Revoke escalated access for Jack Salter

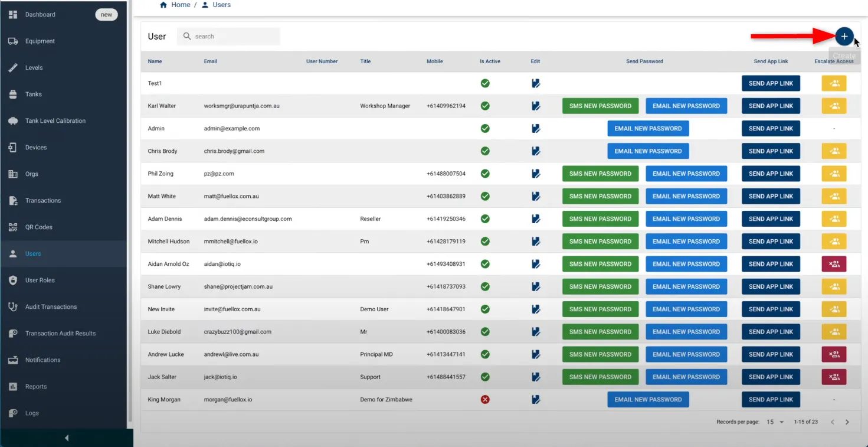[834, 377]
